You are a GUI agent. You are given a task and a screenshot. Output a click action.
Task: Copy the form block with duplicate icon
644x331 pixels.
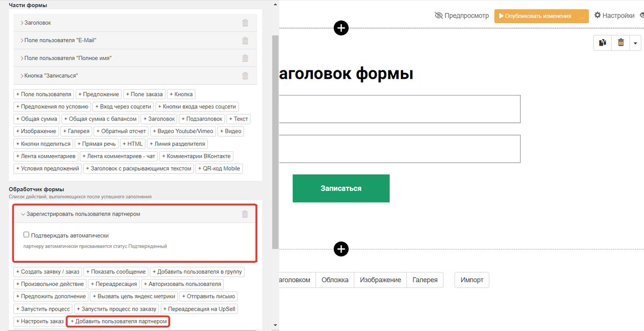[x=603, y=43]
